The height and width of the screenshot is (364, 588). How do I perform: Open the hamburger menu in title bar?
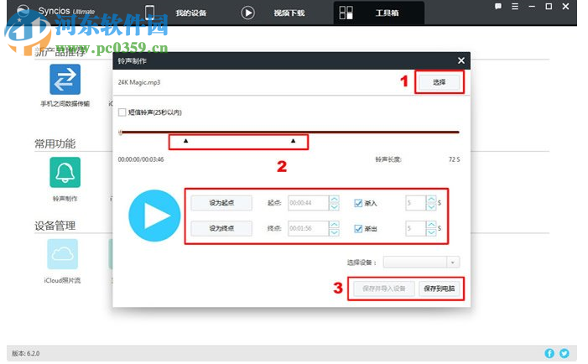pos(515,7)
